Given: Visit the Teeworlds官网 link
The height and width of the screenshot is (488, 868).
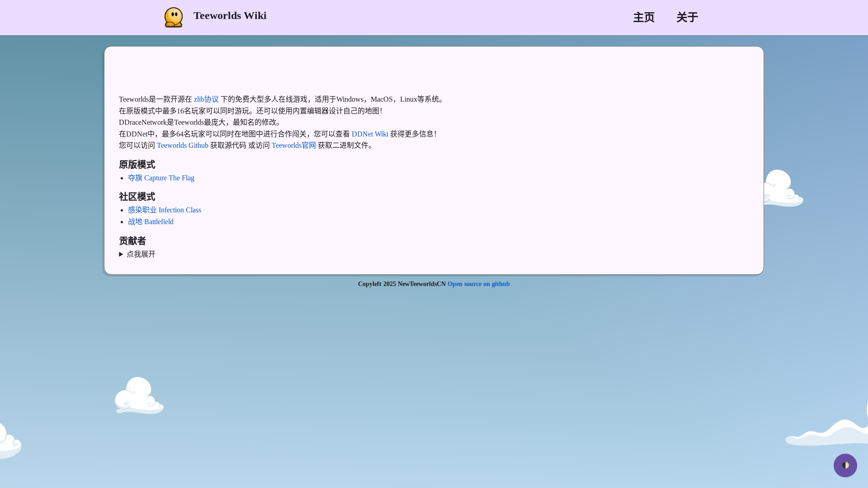Looking at the screenshot, I should click(x=294, y=145).
